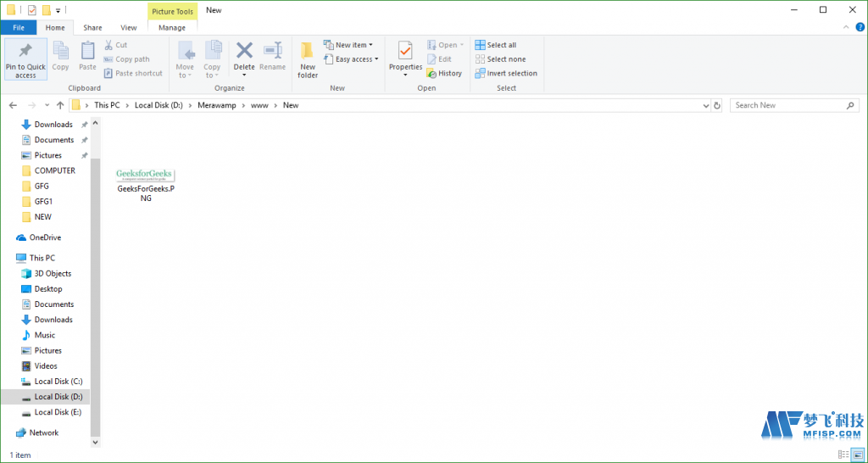The width and height of the screenshot is (868, 463).
Task: Expand the Delete dropdown arrow
Action: point(244,75)
